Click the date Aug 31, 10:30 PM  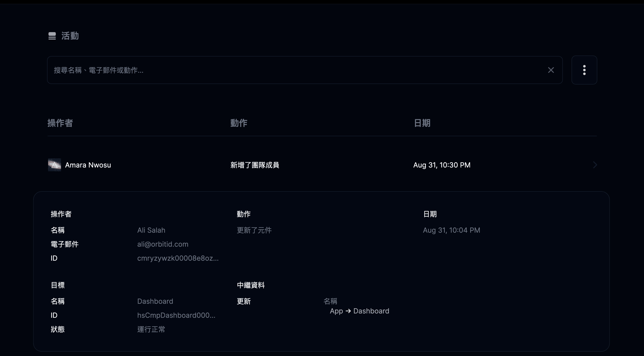tap(442, 165)
